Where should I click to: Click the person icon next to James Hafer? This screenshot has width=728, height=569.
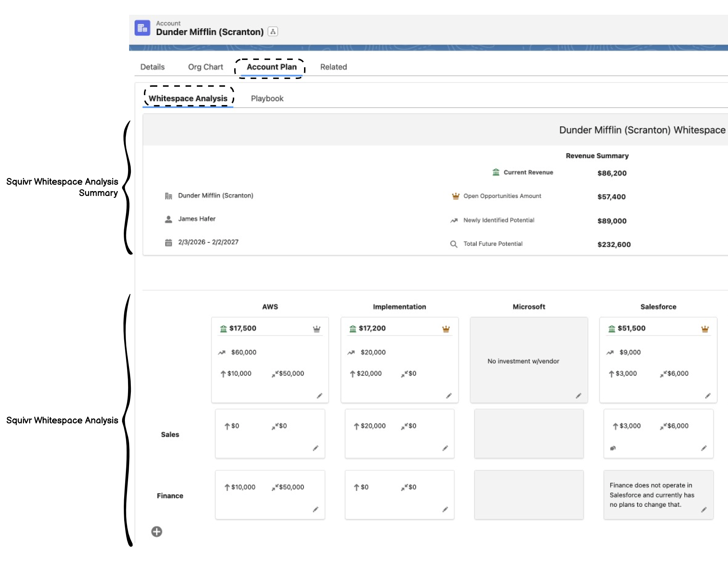coord(169,219)
